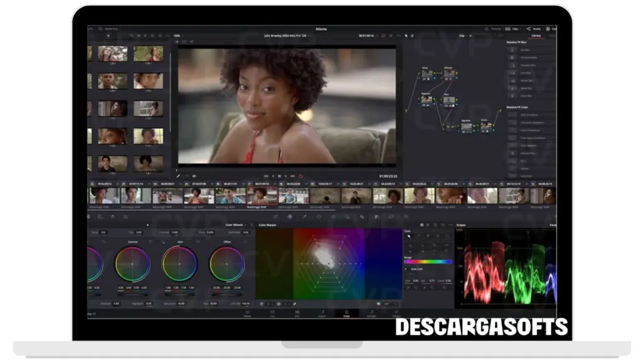Open the Color Warper palette icon
This screenshot has height=362, width=644.
(x=290, y=217)
